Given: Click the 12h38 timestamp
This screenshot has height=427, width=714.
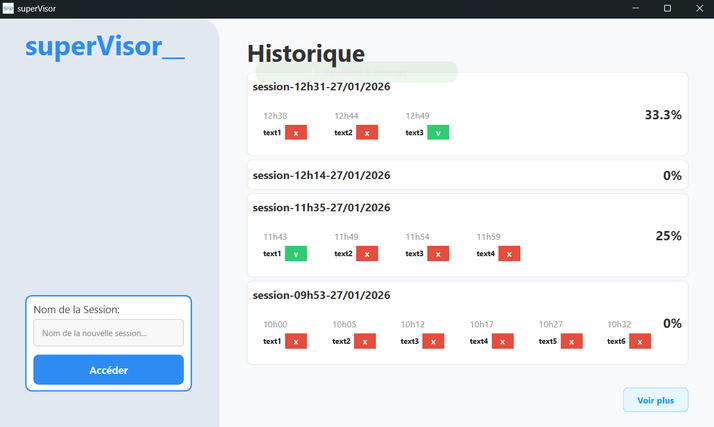Looking at the screenshot, I should click(275, 116).
